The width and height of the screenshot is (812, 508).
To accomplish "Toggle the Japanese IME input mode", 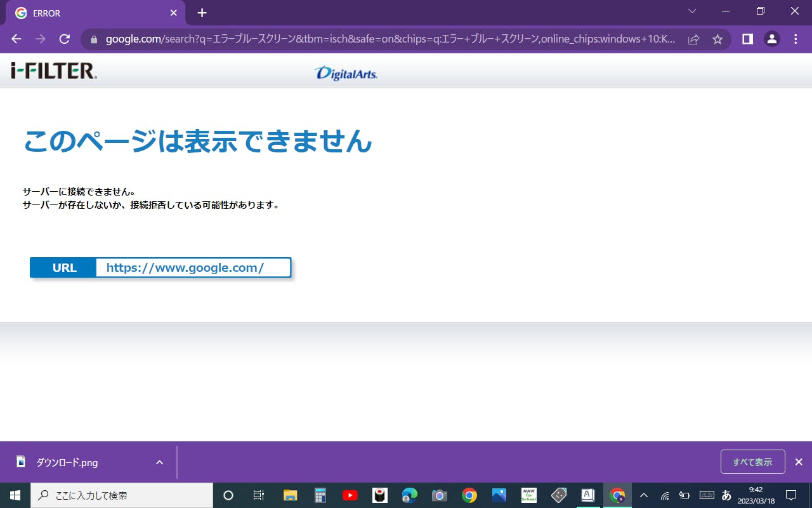I will coord(726,495).
